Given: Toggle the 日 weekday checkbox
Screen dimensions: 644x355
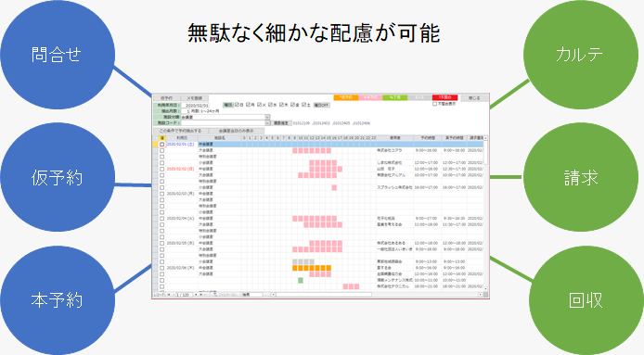Looking at the screenshot, I should pyautogui.click(x=237, y=105).
